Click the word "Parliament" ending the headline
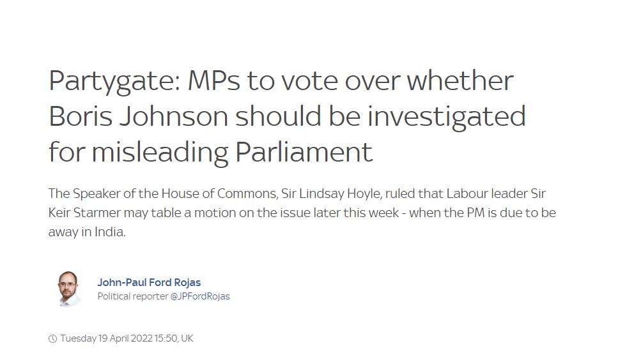The image size is (627, 364). pyautogui.click(x=304, y=152)
